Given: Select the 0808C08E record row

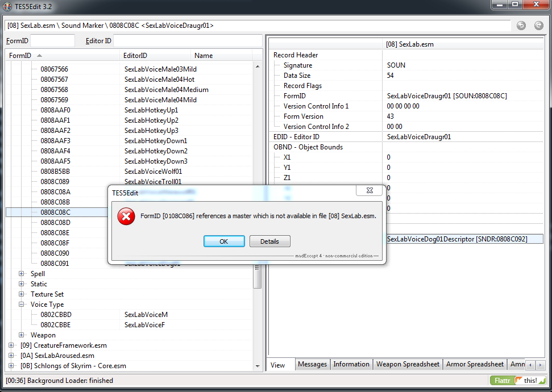Looking at the screenshot, I should (x=55, y=232).
